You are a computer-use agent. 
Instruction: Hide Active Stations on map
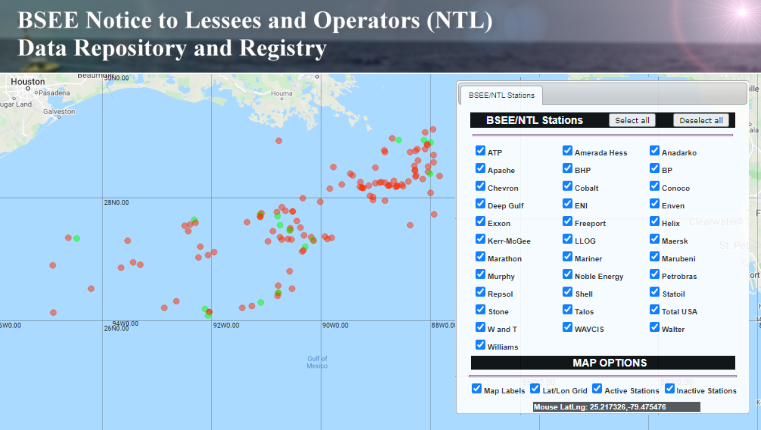(x=597, y=389)
